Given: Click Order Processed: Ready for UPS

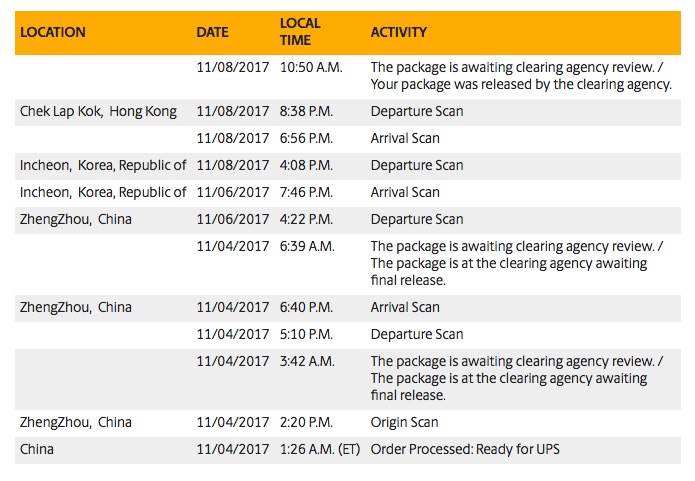Looking at the screenshot, I should [465, 450].
